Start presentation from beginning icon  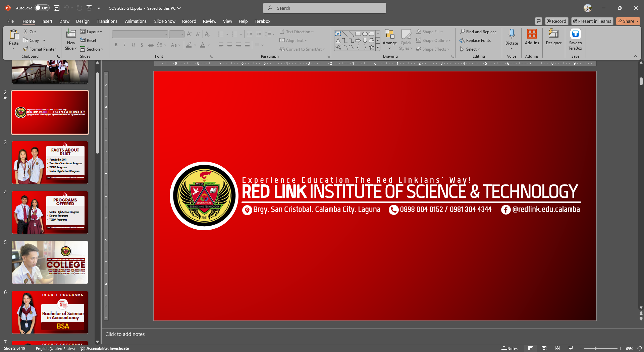(x=89, y=8)
